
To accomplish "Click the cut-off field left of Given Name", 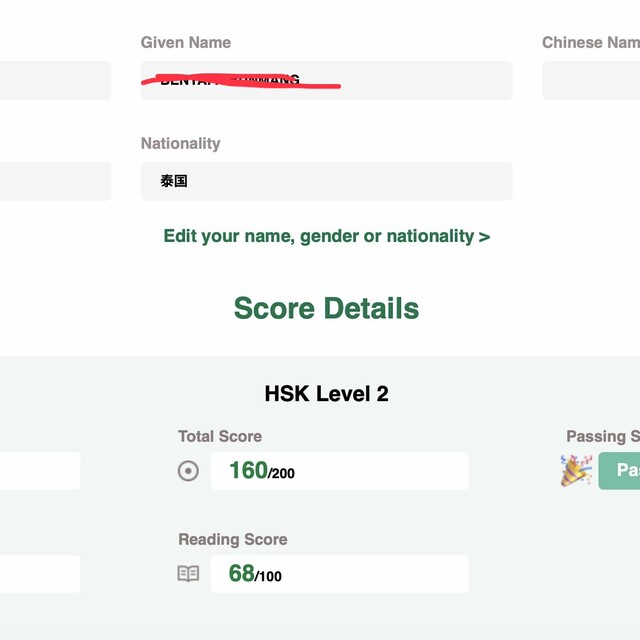I will 55,80.
